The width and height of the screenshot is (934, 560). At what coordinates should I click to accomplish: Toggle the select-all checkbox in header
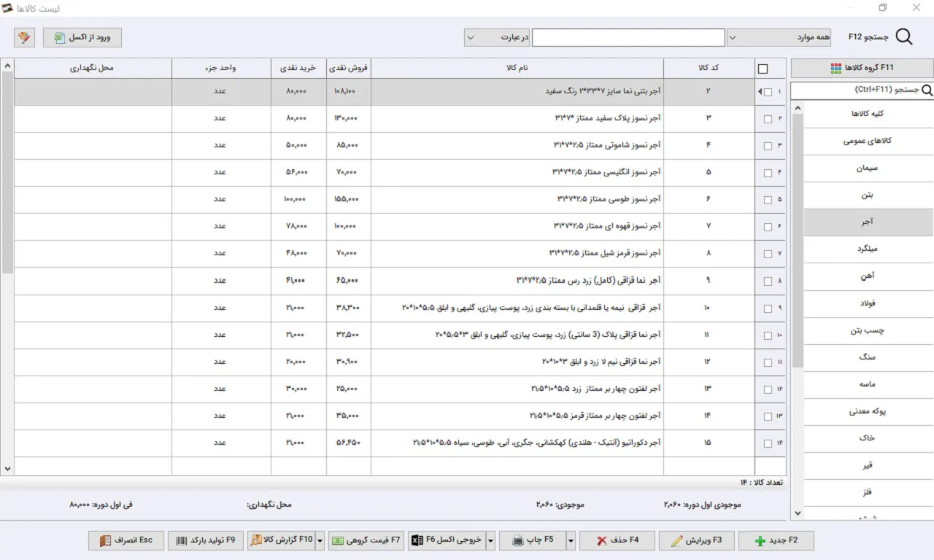[763, 69]
